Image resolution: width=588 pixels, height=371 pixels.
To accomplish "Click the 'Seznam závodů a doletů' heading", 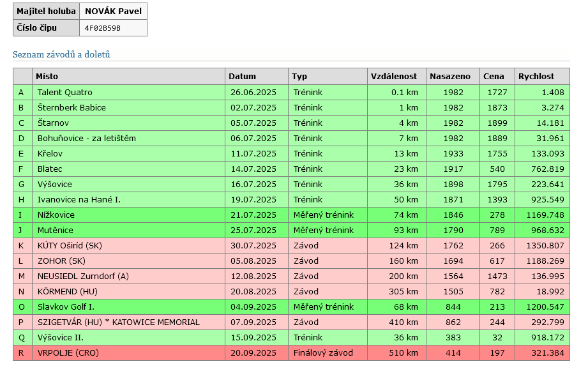I will (66, 55).
